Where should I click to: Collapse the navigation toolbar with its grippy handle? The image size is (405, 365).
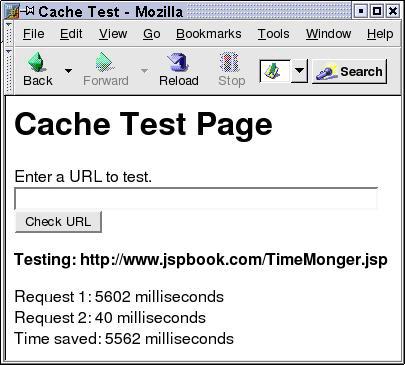click(9, 70)
